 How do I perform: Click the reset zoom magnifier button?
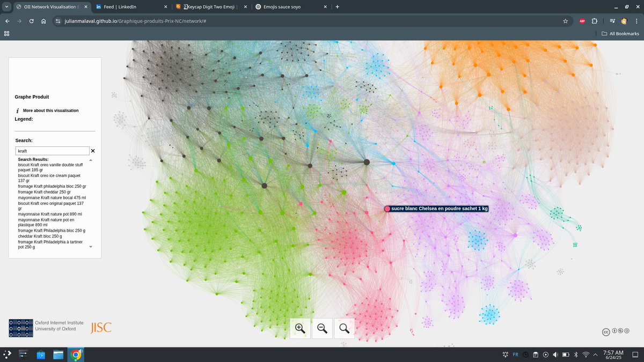coord(344,328)
